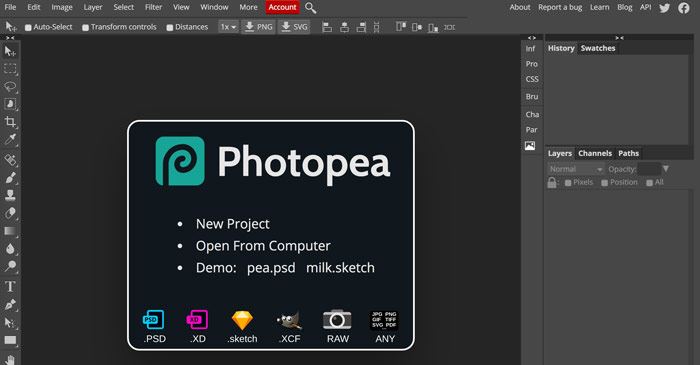This screenshot has height=365, width=700.
Task: Choose the Path Select tool
Action: 10,322
